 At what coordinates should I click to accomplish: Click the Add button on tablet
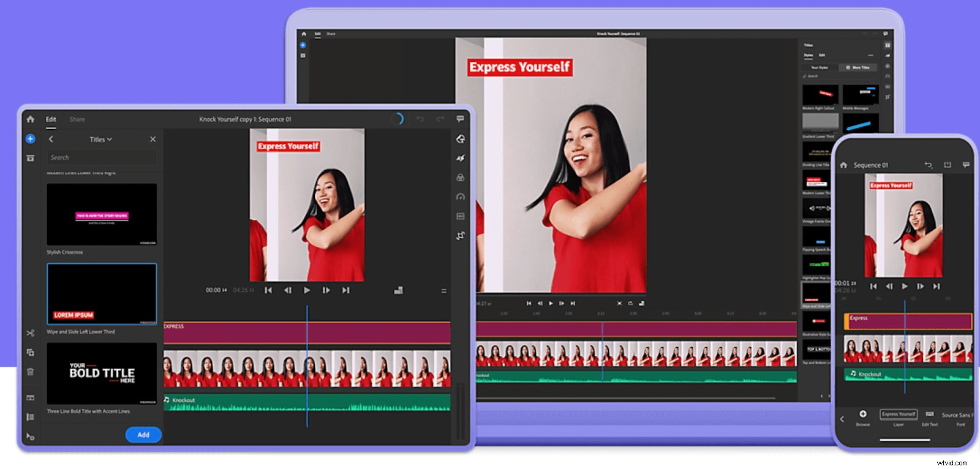[143, 435]
